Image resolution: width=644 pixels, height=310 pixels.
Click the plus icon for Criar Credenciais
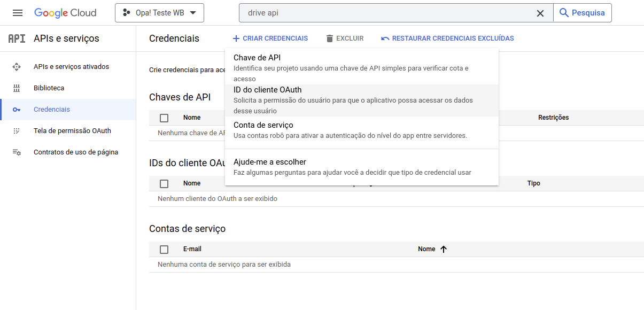(236, 38)
